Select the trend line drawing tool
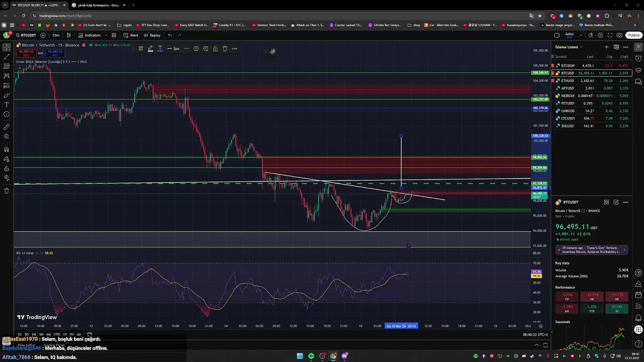Screen dimensions: 644x362 click(7, 57)
